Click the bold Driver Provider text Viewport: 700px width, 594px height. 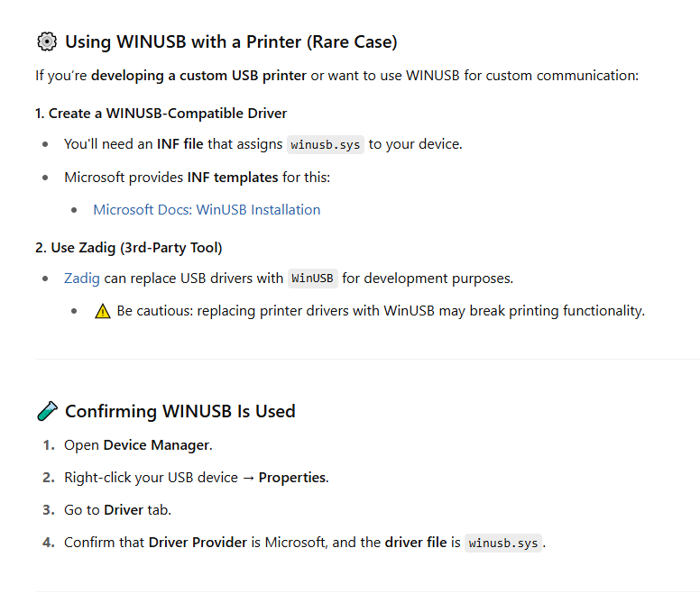[198, 543]
